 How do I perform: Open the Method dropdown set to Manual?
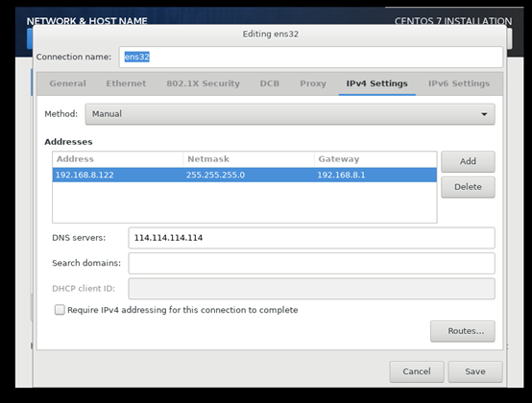click(x=290, y=114)
